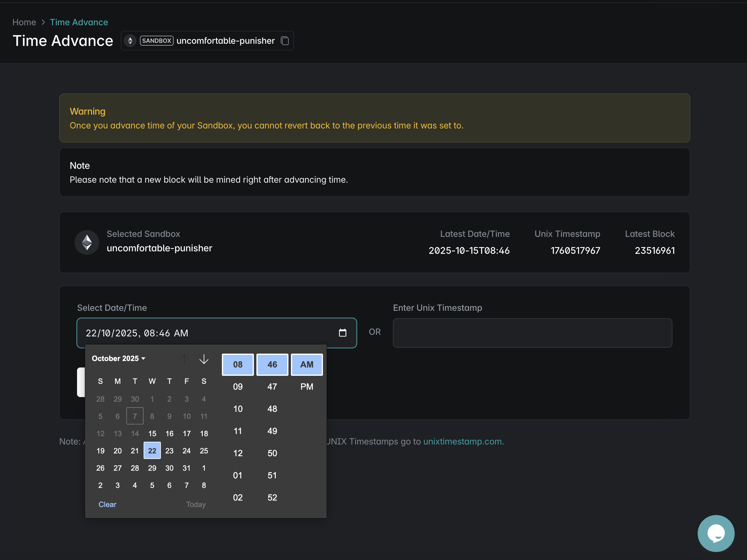
Task: Focus the Enter Unix Timestamp field
Action: [532, 333]
